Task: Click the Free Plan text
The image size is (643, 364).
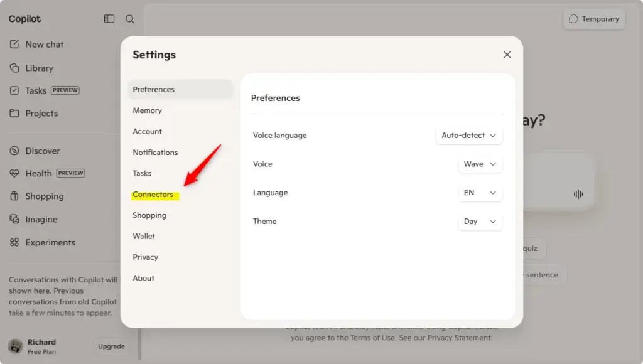Action: pos(42,351)
